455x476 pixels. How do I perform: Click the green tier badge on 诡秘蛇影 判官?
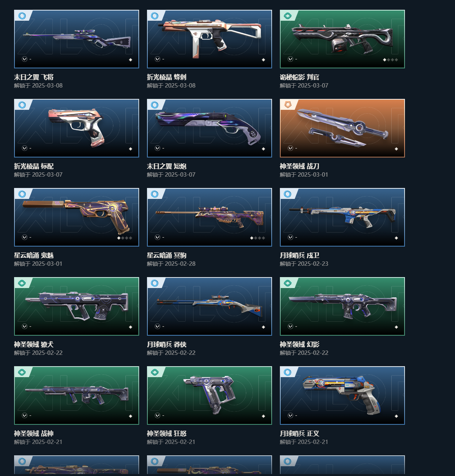(x=288, y=16)
